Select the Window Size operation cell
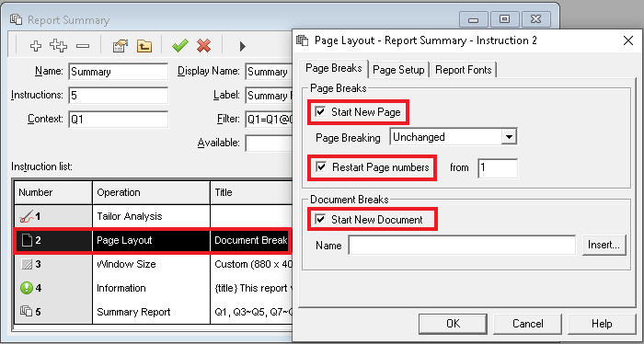644x344 pixels. pyautogui.click(x=151, y=264)
